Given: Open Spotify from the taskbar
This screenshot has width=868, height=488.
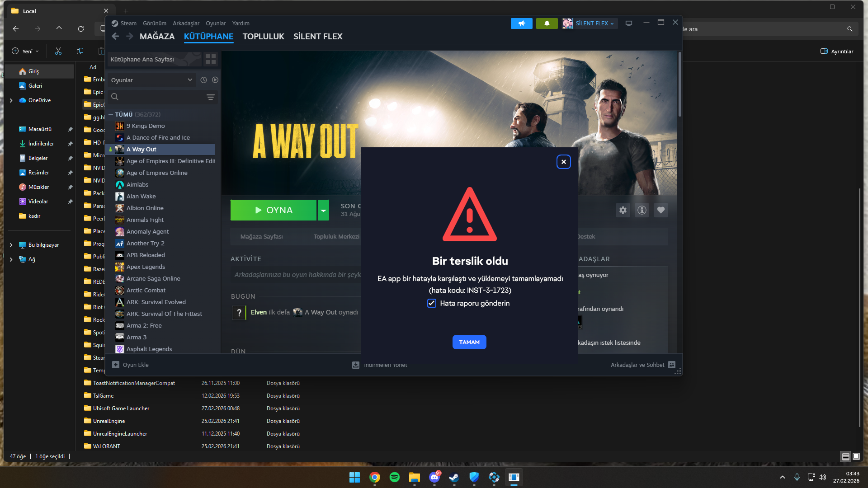Looking at the screenshot, I should [394, 477].
